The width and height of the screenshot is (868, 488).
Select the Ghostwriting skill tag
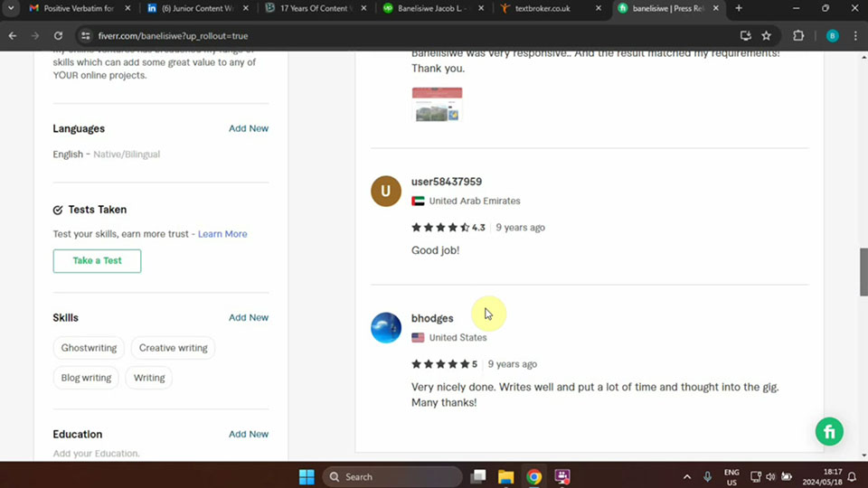point(89,348)
